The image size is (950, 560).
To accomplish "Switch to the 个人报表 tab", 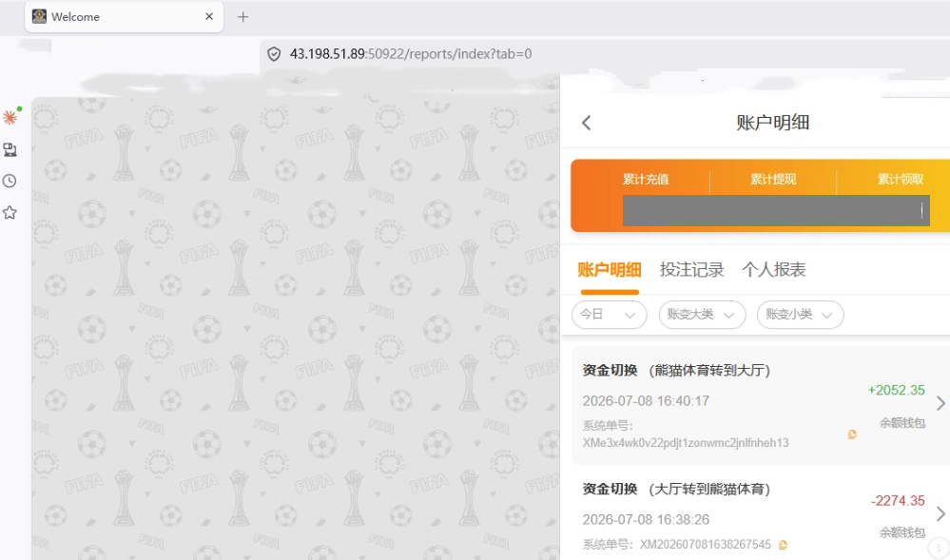I will pos(774,270).
